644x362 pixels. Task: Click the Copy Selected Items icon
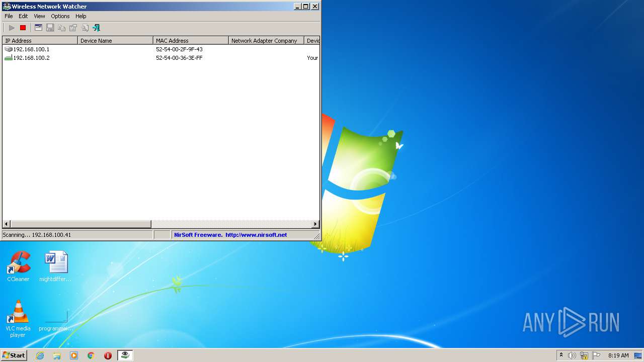point(61,28)
